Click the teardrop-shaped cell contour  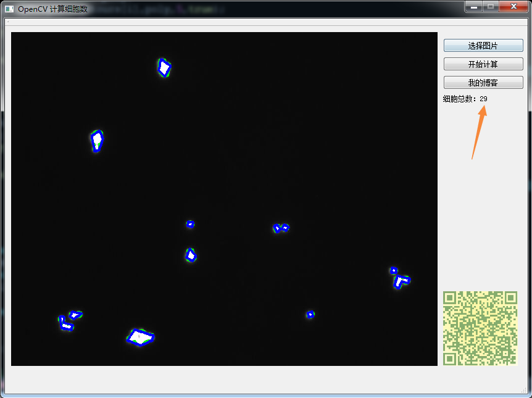pyautogui.click(x=97, y=140)
